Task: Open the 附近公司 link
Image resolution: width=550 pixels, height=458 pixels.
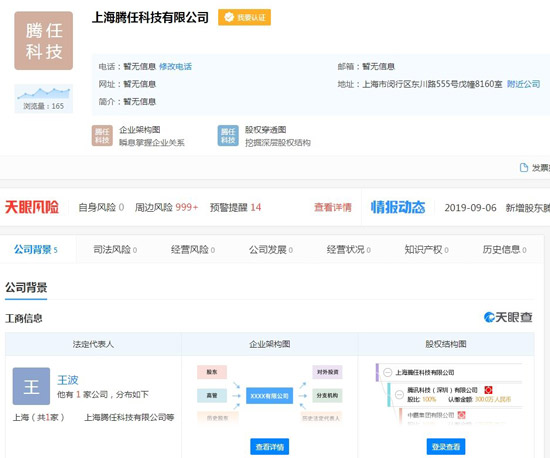Action: tap(523, 84)
